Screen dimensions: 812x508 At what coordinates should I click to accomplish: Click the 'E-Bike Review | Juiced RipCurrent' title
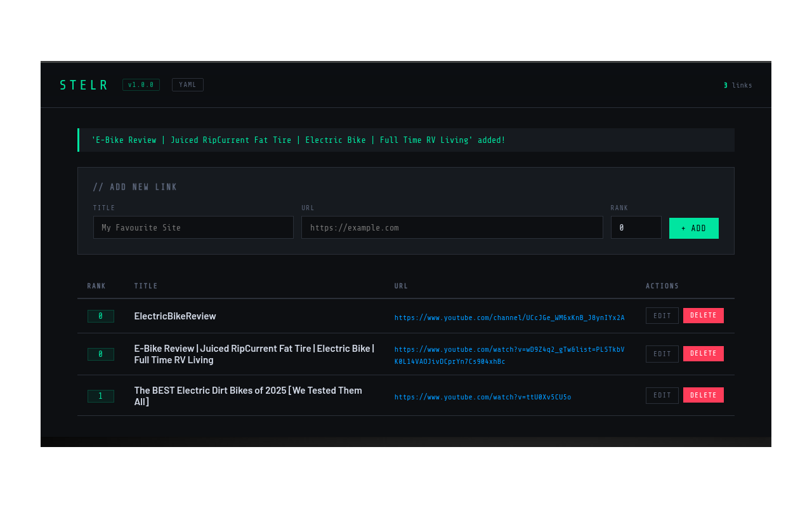(x=254, y=354)
